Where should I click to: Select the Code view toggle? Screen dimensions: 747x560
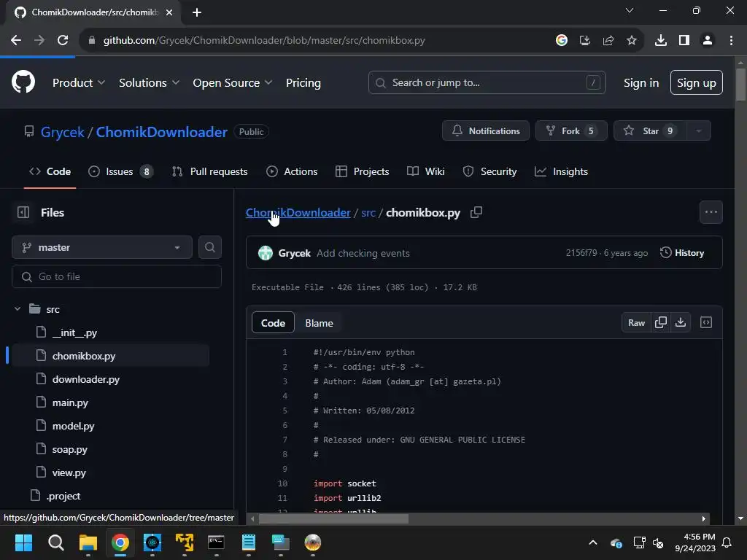click(x=273, y=323)
